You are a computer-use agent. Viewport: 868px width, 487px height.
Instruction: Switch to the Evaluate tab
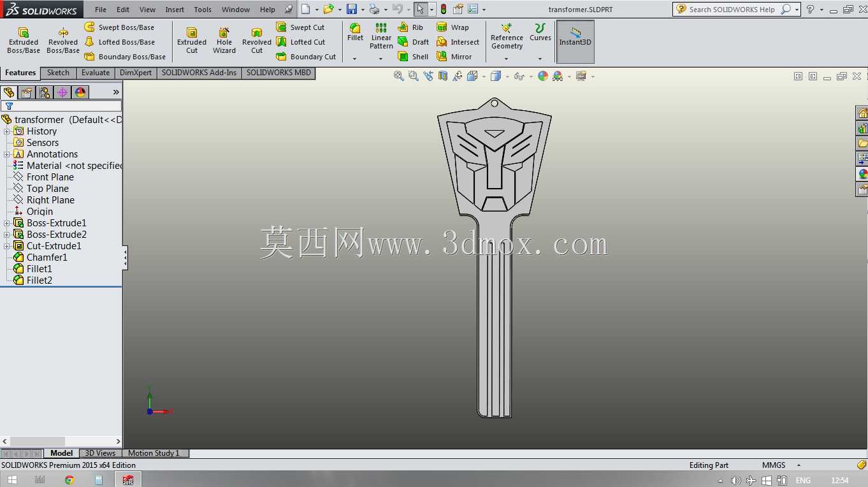[x=96, y=73]
